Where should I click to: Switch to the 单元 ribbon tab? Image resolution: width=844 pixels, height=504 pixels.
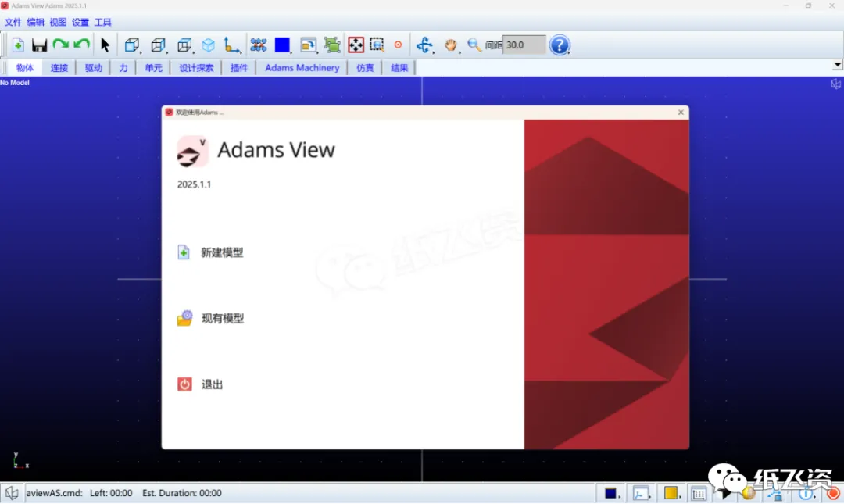tap(153, 68)
